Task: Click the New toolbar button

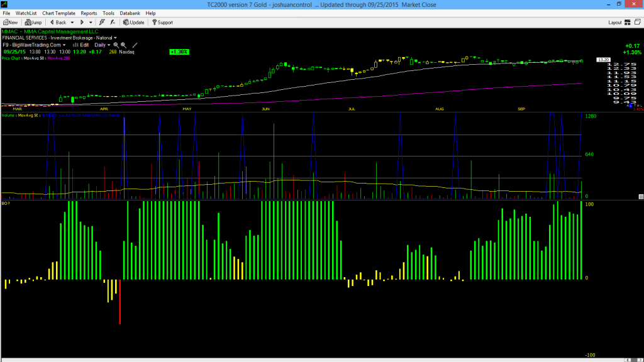Action: 10,23
